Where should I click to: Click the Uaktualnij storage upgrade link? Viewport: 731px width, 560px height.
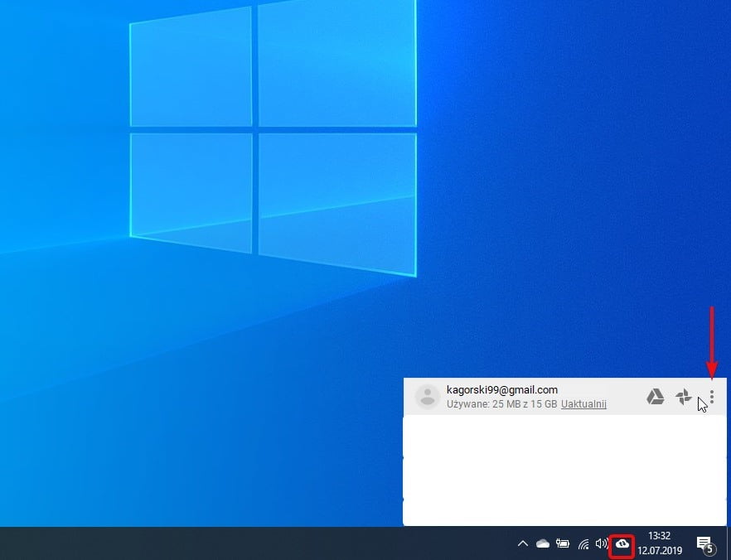(x=583, y=404)
